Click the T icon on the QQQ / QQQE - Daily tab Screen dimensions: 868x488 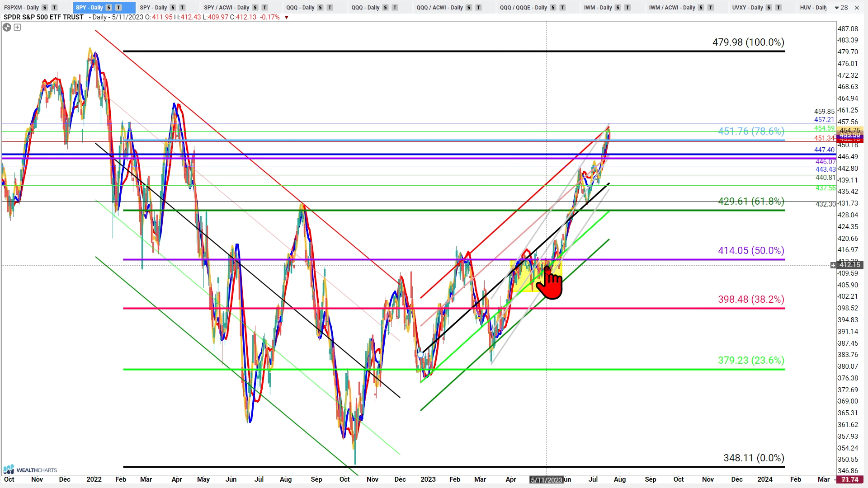click(x=562, y=8)
